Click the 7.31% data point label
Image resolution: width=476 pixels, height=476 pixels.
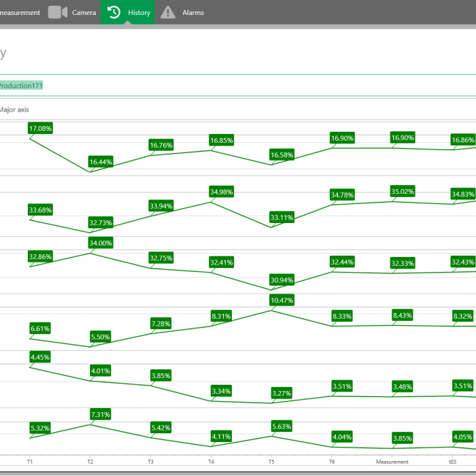pos(101,414)
